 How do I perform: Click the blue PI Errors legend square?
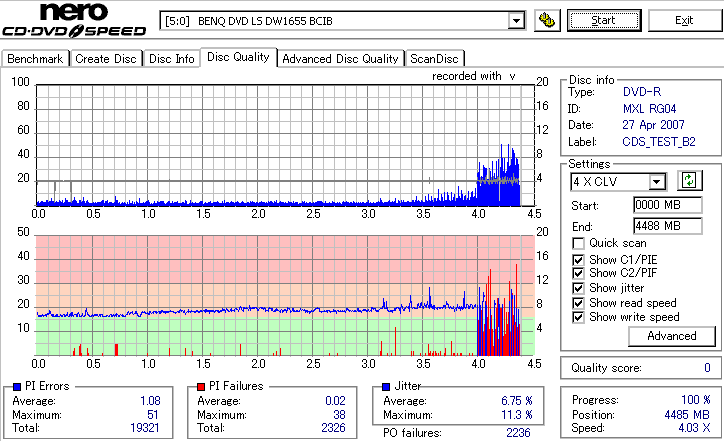(x=17, y=387)
